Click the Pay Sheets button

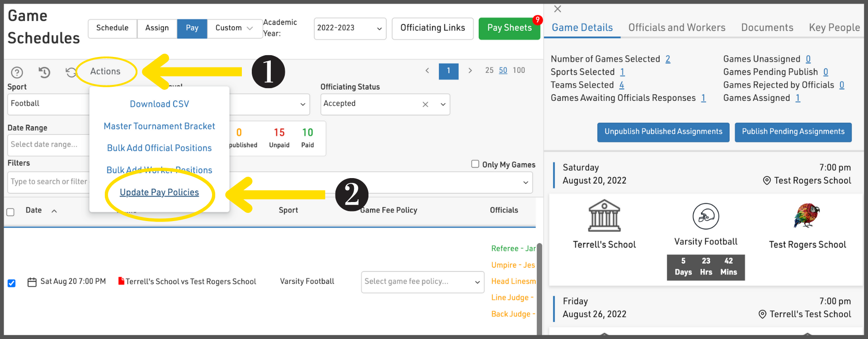(509, 28)
